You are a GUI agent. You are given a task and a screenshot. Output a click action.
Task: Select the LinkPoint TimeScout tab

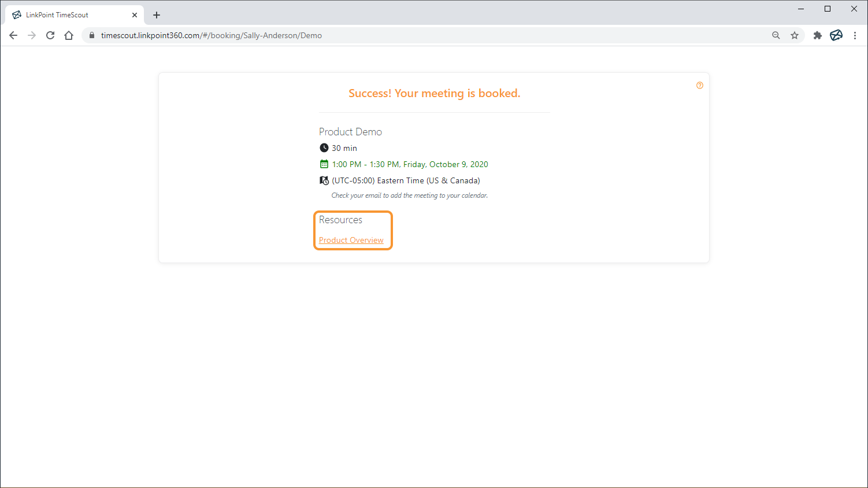(x=75, y=15)
